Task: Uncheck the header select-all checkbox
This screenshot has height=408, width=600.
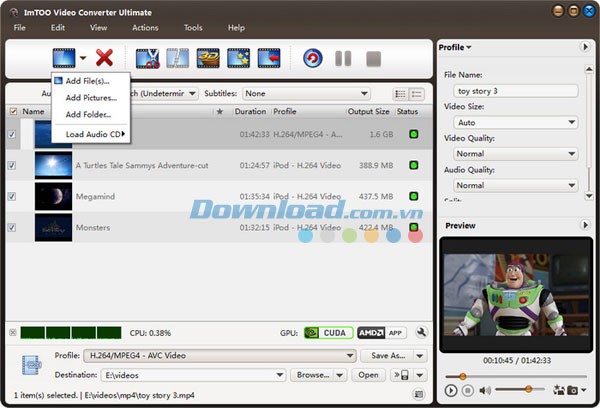Action: [13, 111]
